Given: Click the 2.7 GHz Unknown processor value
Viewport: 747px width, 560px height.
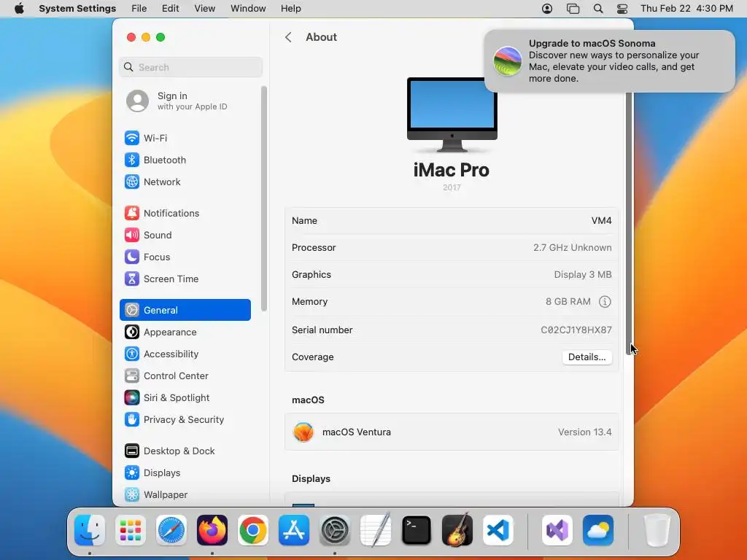Looking at the screenshot, I should pos(572,248).
